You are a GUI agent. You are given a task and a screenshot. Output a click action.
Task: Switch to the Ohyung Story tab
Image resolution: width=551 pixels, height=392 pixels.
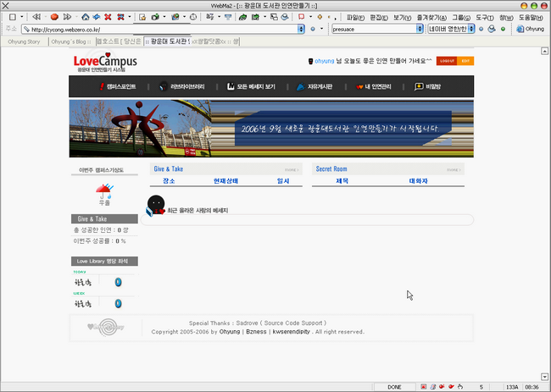click(x=25, y=41)
